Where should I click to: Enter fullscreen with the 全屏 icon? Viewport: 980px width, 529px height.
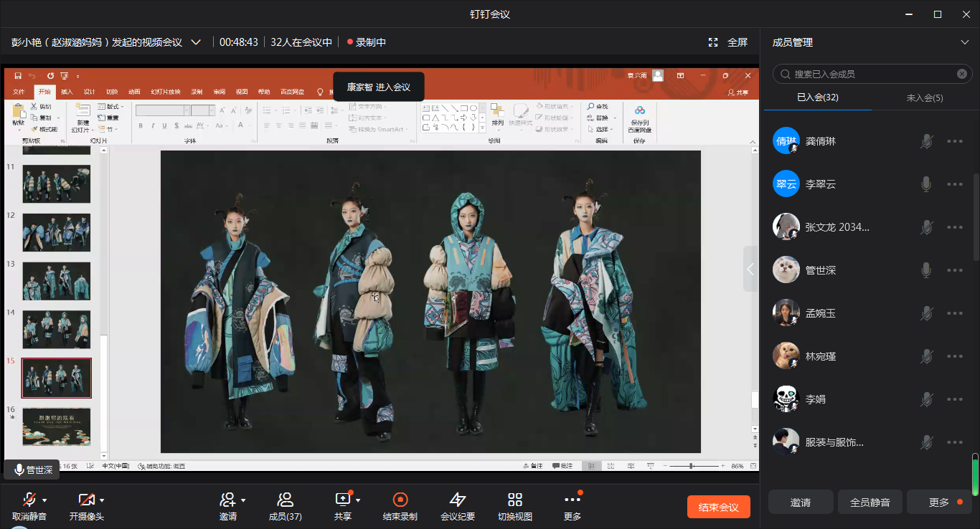[x=713, y=42]
